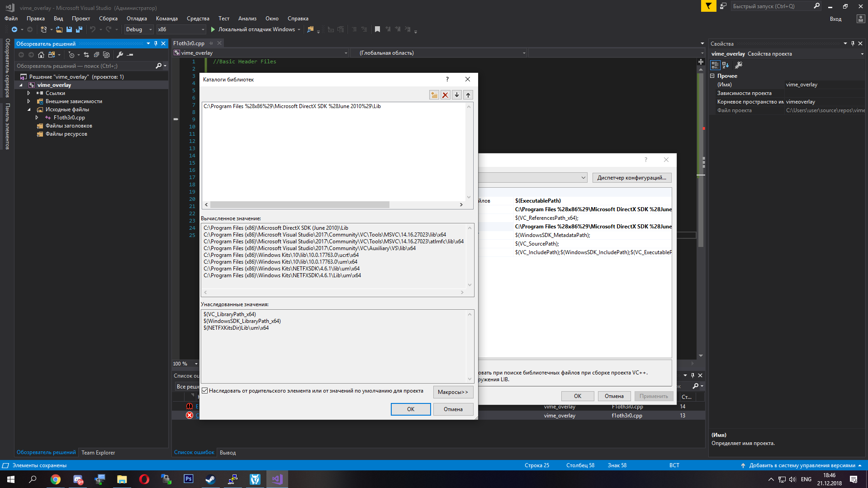Viewport: 868px width, 488px height.
Task: Delete selected library path with red X
Action: tap(446, 95)
